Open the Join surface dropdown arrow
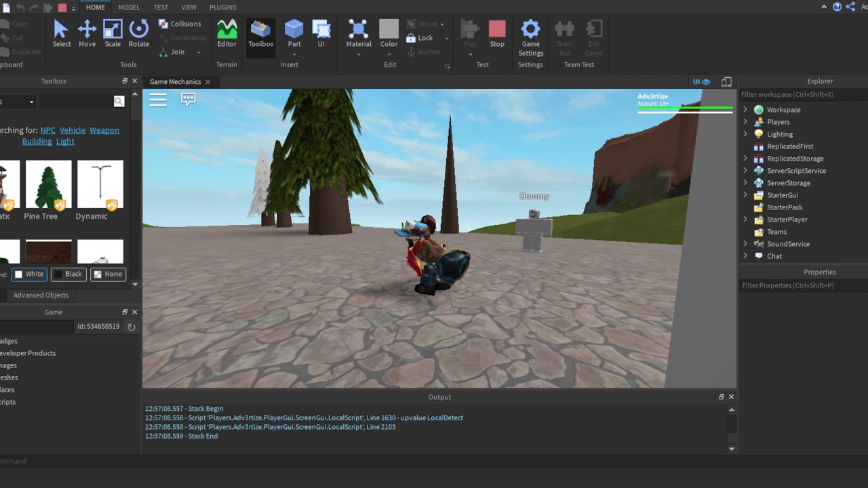868x488 pixels. [x=199, y=52]
